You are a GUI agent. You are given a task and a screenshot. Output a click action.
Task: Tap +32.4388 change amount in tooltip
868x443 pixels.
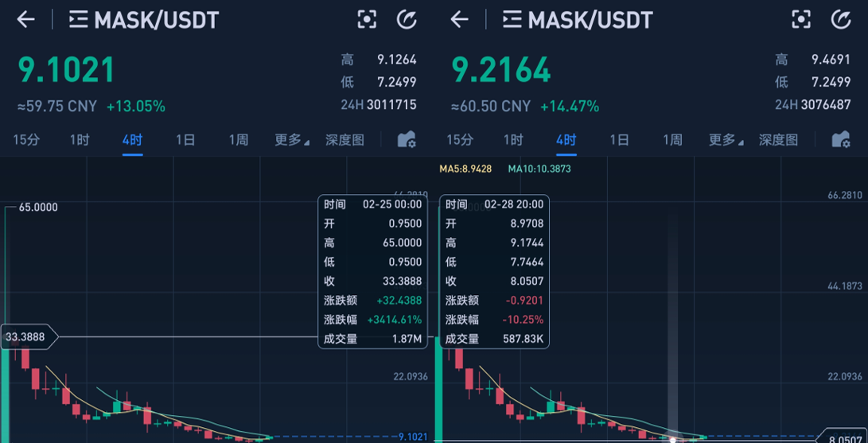[x=399, y=301]
